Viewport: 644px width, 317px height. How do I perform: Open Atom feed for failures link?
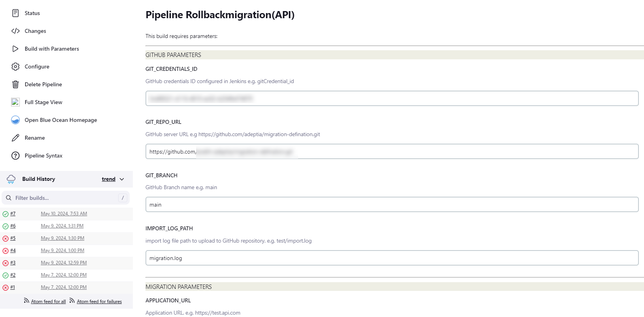pos(99,302)
